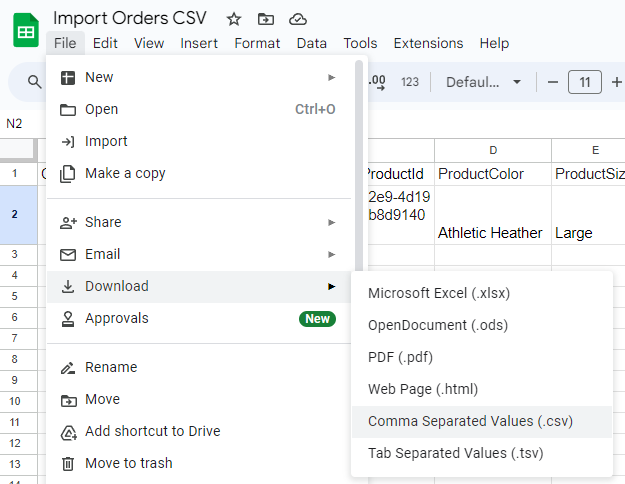The height and width of the screenshot is (484, 625).
Task: Star the Import Orders CSV document
Action: pos(234,19)
